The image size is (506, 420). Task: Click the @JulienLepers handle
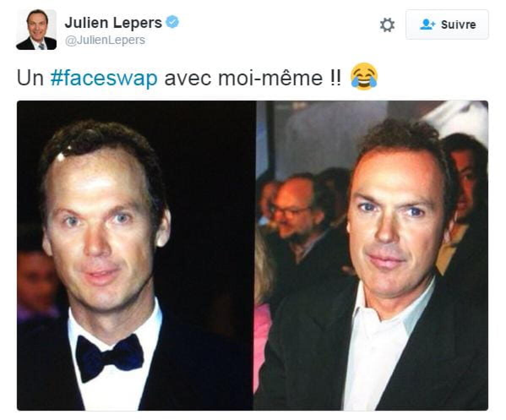coord(105,40)
